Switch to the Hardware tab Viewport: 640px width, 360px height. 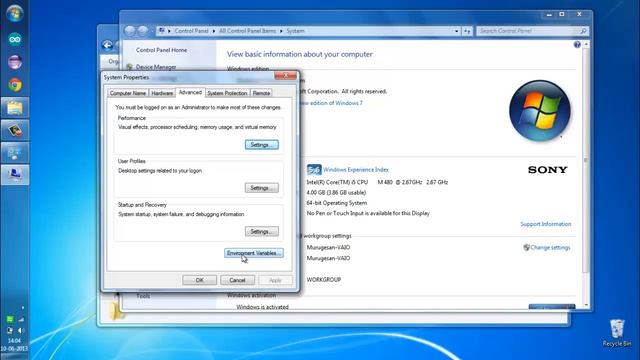pos(162,93)
